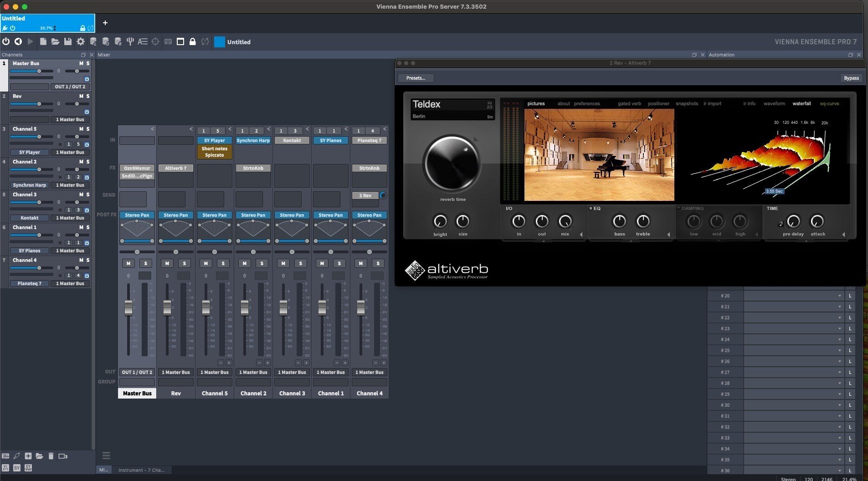The width and height of the screenshot is (868, 481).
Task: Open the preferences gear icon
Action: (x=80, y=41)
